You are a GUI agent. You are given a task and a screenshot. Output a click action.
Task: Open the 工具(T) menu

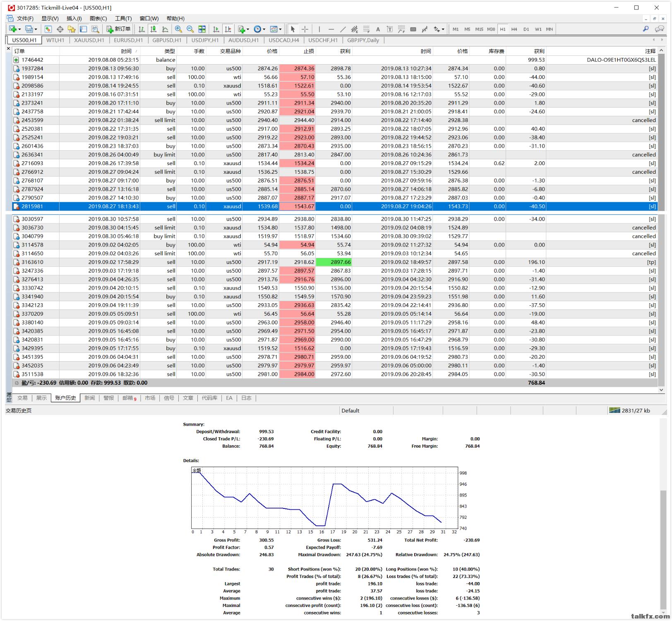click(123, 18)
